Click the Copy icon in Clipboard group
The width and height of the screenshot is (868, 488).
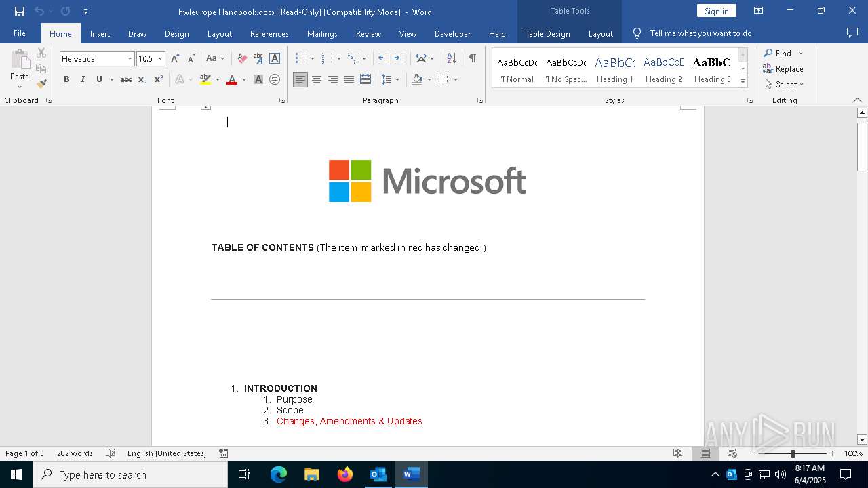click(x=41, y=68)
